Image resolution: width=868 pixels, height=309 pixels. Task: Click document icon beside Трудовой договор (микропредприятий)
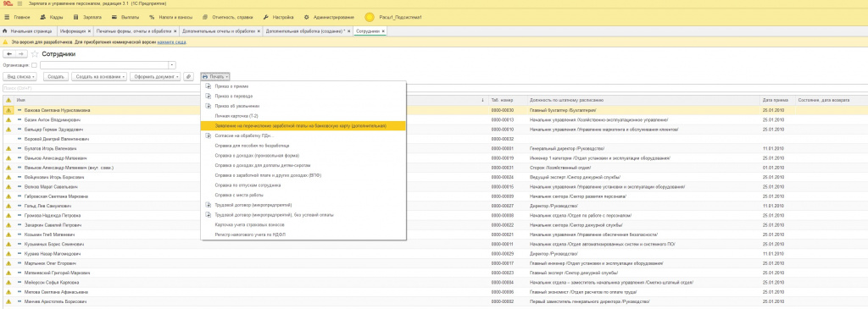(209, 205)
